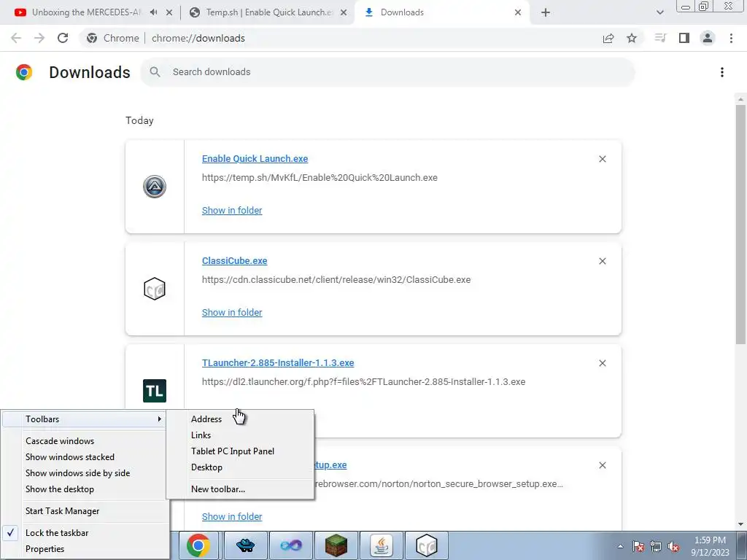Click the Enable Quick Launch file icon
Viewport: 747px width, 560px height.
(155, 186)
